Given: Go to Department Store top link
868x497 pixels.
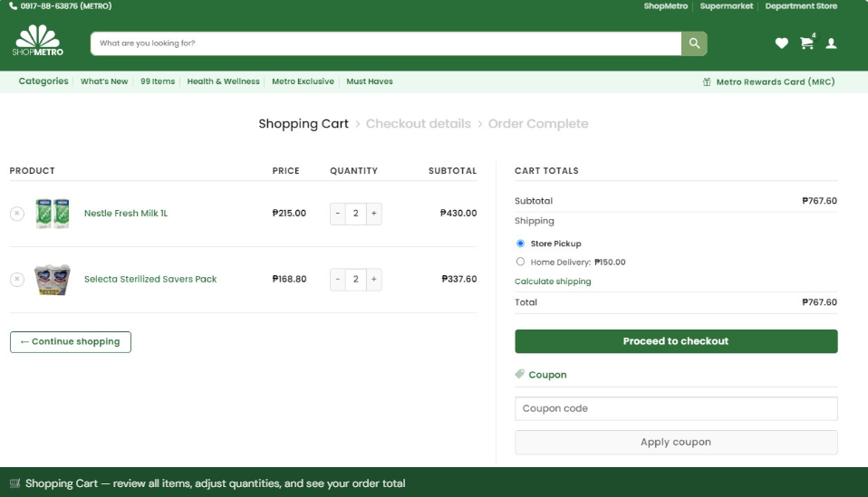Looking at the screenshot, I should coord(801,6).
